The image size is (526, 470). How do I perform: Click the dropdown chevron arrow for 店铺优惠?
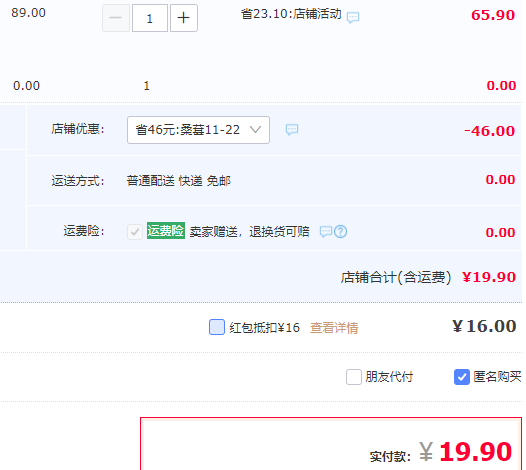point(256,129)
